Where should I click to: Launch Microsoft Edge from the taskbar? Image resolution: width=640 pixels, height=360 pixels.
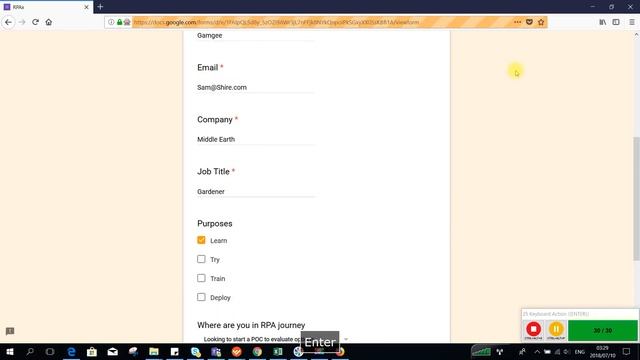point(71,351)
